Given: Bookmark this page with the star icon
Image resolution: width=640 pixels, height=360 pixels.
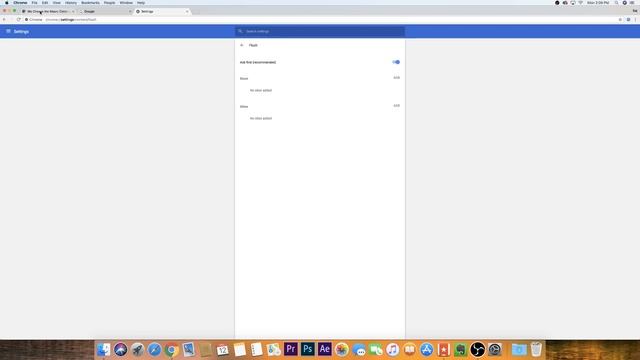Looking at the screenshot, I should click(620, 20).
